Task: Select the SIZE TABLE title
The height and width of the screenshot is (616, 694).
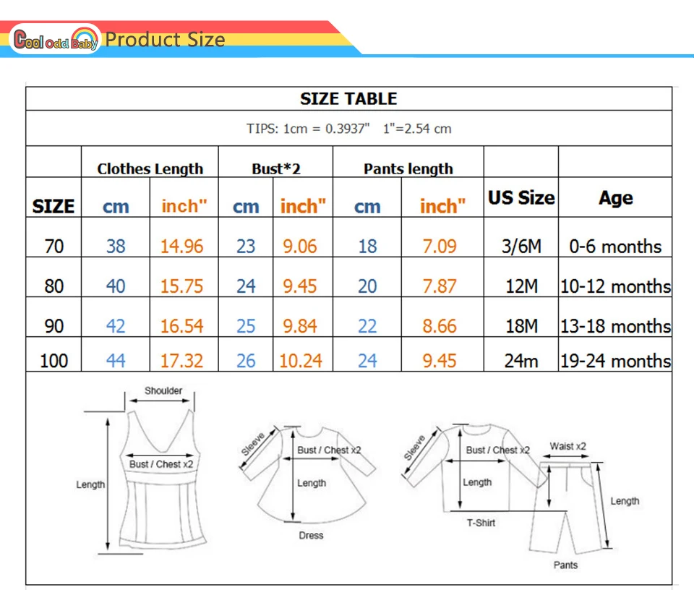Action: click(x=348, y=98)
